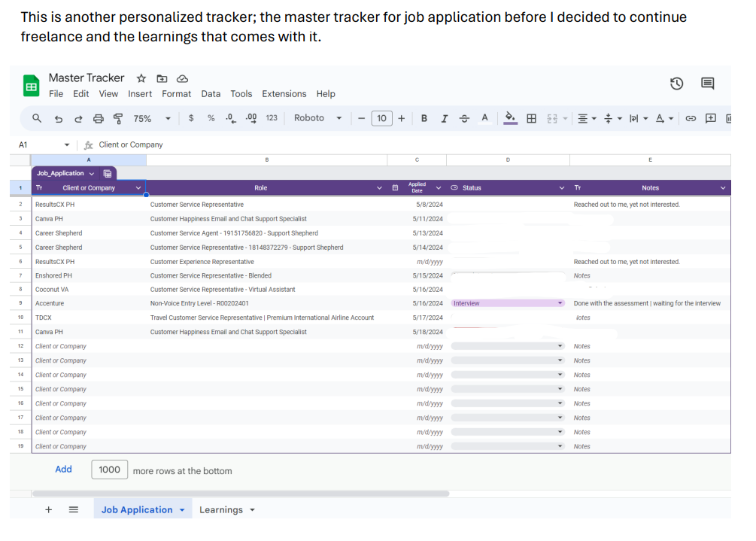This screenshot has width=756, height=541.
Task: Check the cloud saved status icon
Action: click(182, 78)
